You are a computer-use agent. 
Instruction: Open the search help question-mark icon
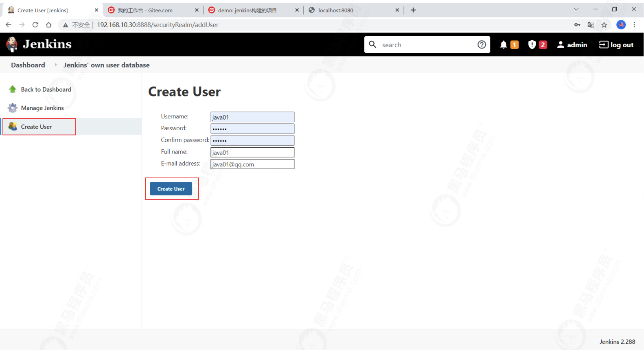[482, 45]
